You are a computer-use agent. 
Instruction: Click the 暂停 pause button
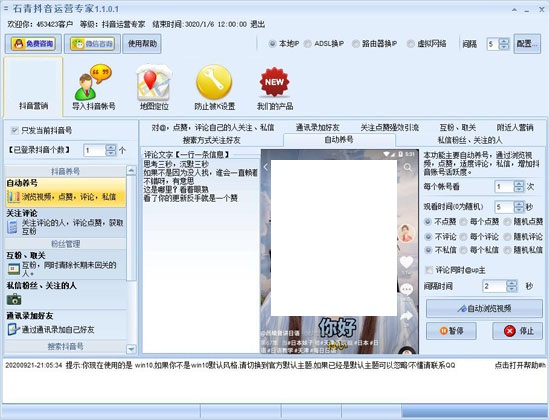click(x=451, y=331)
